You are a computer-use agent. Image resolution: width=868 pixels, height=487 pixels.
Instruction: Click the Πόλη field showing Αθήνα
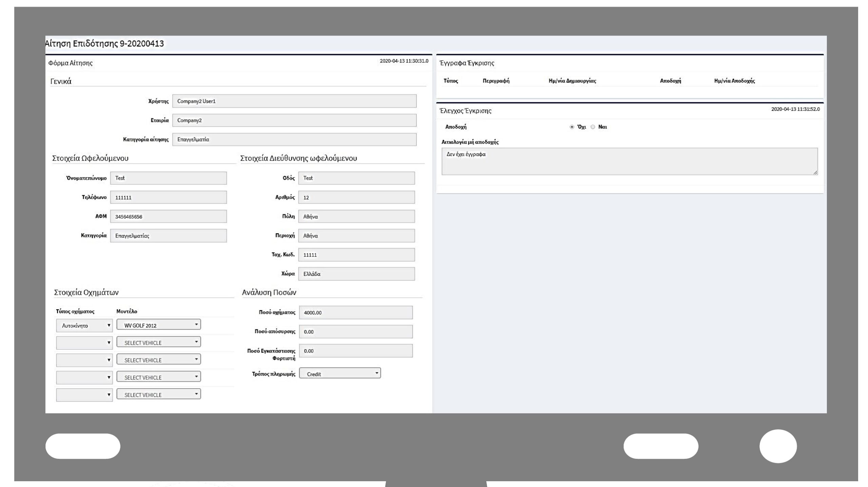pos(356,217)
